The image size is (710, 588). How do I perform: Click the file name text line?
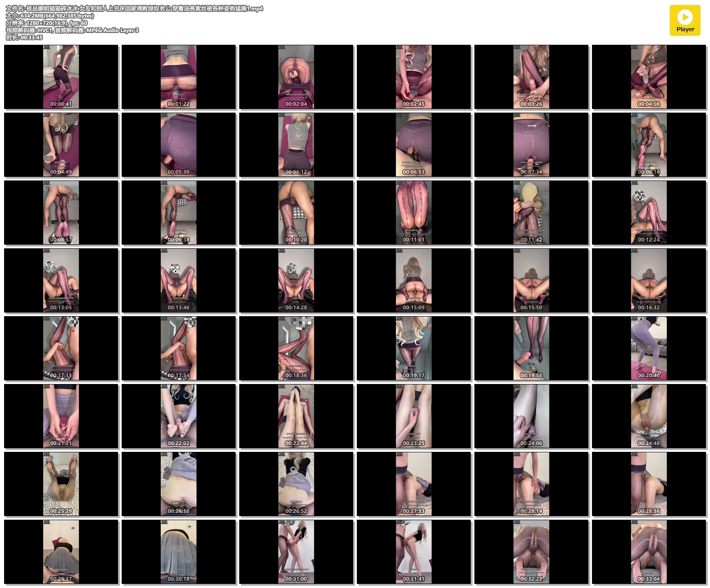(134, 9)
